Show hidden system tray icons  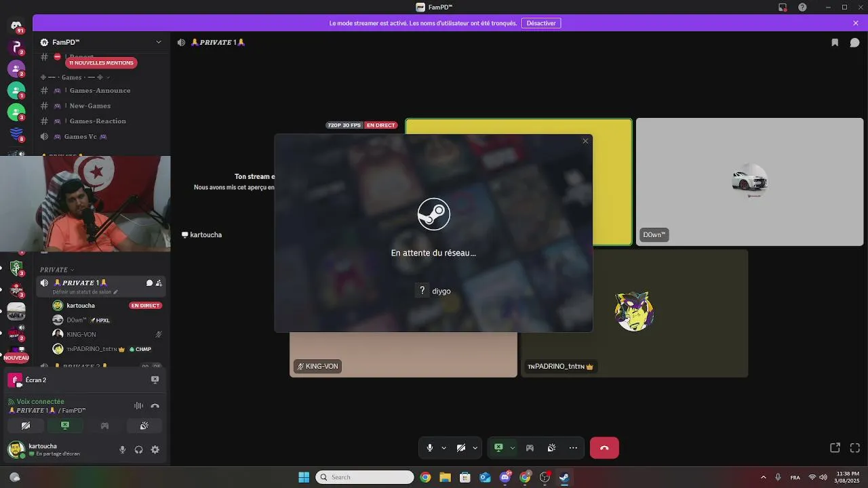pos(764,477)
